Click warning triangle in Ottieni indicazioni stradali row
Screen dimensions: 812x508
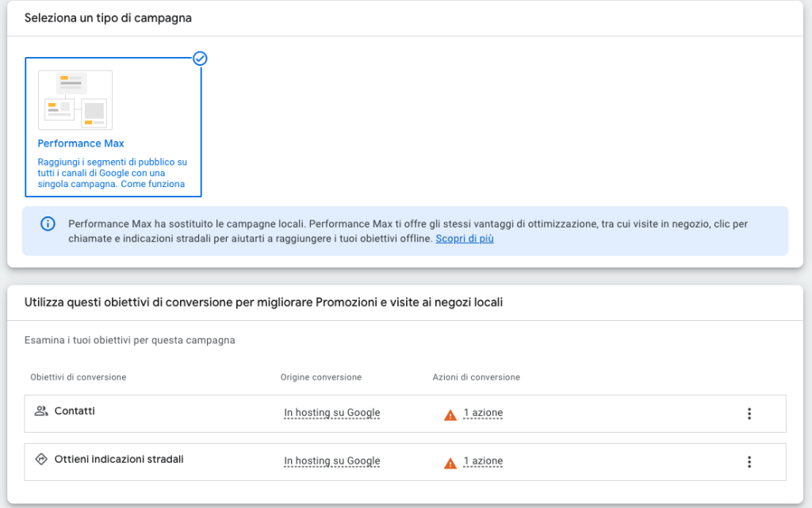tap(450, 463)
